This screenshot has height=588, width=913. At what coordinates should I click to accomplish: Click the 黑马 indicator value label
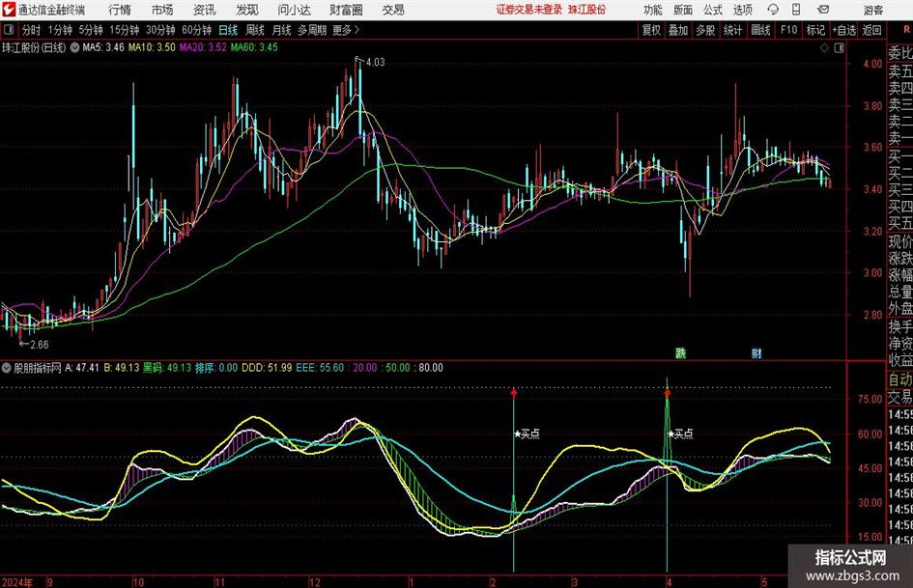coord(167,368)
